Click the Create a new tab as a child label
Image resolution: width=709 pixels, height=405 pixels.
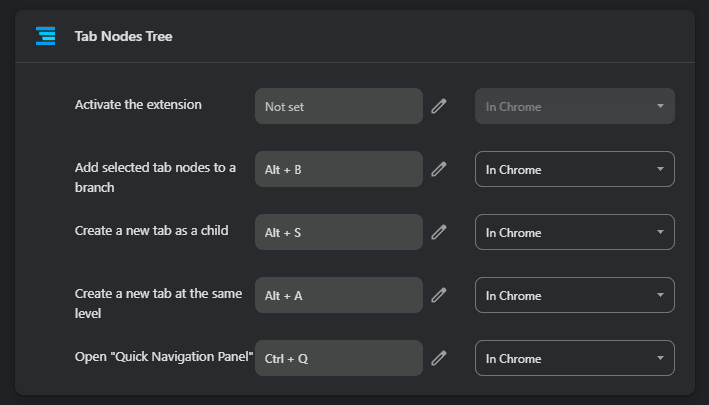tap(151, 230)
